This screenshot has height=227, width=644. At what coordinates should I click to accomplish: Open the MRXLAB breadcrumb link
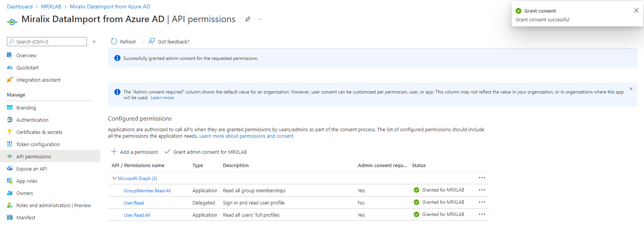[x=51, y=6]
